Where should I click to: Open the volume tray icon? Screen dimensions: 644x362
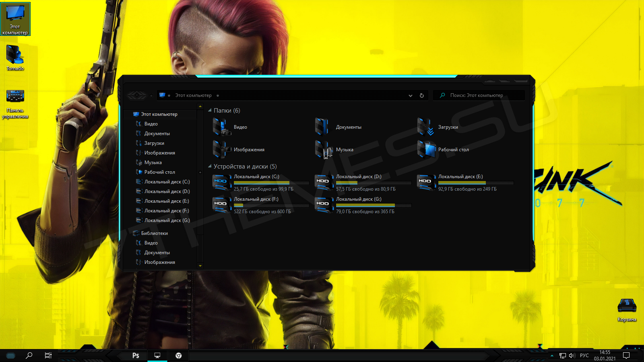(572, 356)
